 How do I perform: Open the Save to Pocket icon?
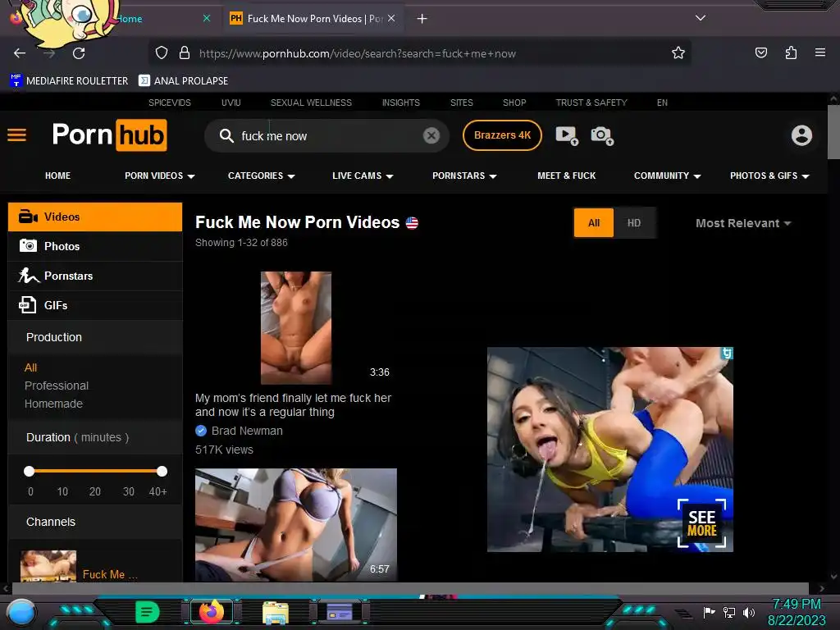click(760, 52)
